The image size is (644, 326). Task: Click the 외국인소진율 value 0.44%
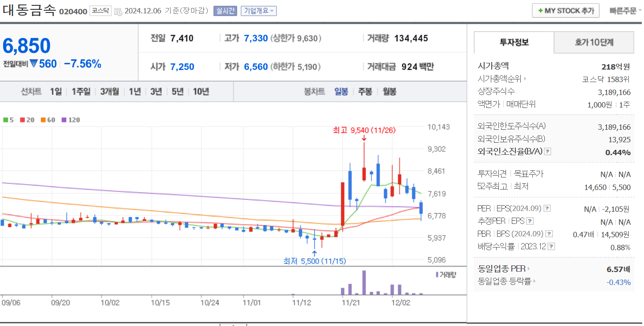coord(618,153)
